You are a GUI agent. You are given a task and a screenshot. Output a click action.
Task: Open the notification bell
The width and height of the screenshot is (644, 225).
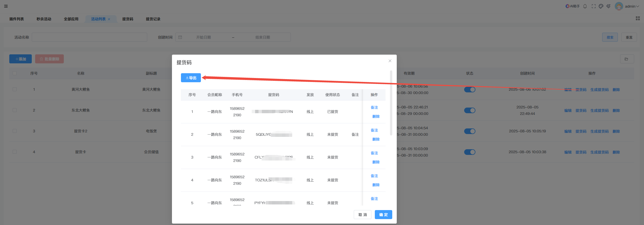point(585,6)
